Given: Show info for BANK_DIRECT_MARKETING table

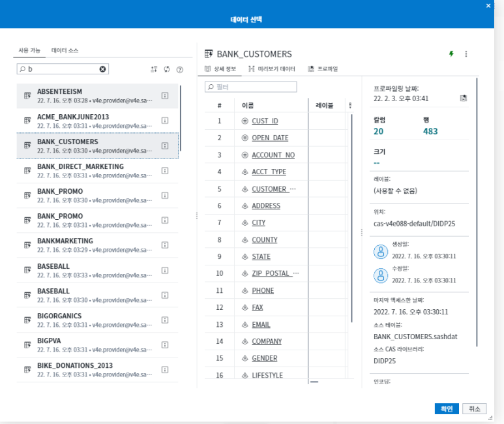Looking at the screenshot, I should click(165, 170).
